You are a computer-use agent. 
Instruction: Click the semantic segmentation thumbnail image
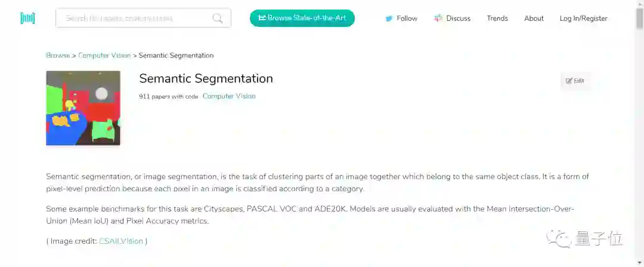click(83, 108)
